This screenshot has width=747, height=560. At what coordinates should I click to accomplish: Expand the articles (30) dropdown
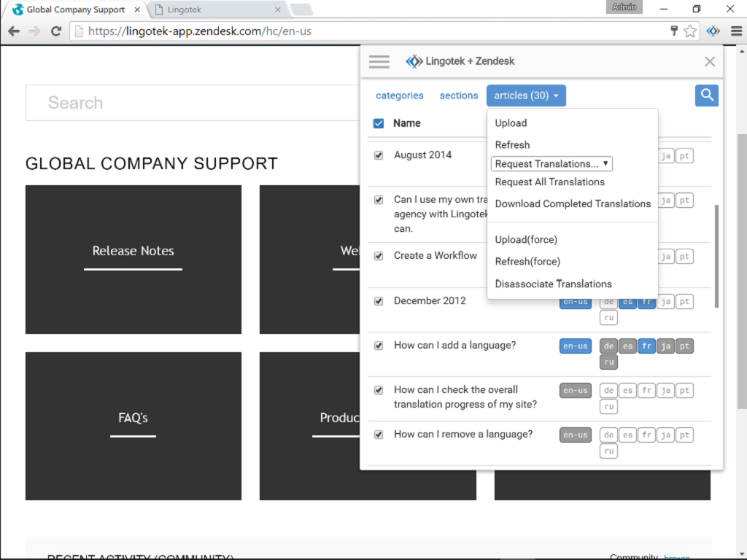pyautogui.click(x=526, y=96)
